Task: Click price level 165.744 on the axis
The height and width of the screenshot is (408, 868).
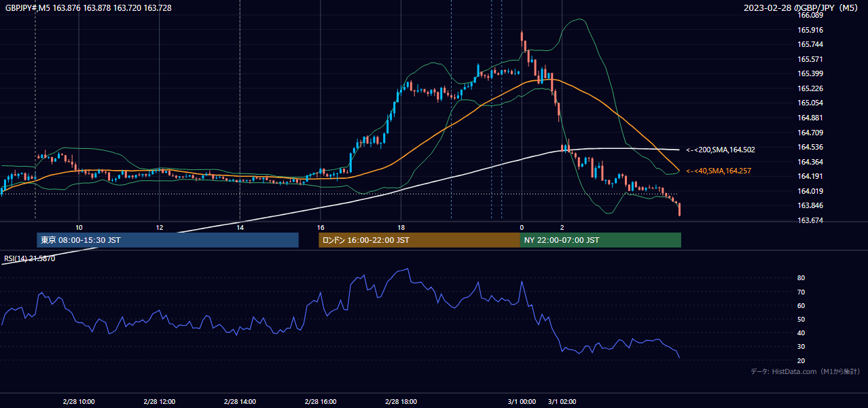Action: pos(810,44)
